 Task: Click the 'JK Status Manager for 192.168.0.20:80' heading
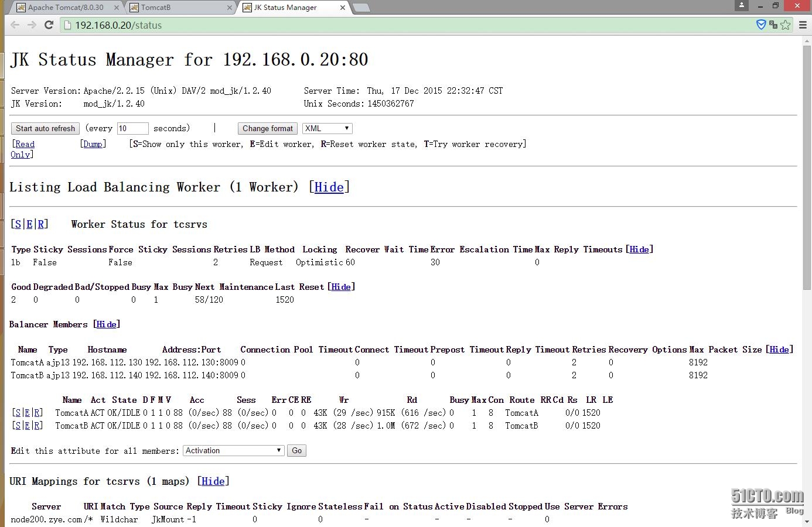[189, 60]
